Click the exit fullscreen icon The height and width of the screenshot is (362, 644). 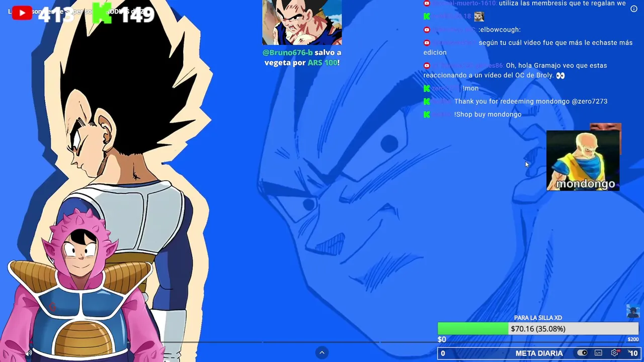(630, 352)
